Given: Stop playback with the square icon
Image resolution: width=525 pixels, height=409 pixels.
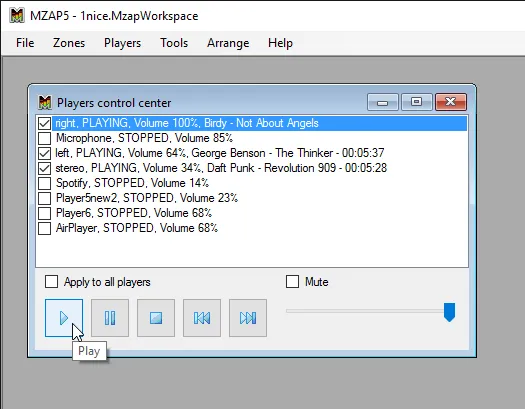Looking at the screenshot, I should coord(156,318).
